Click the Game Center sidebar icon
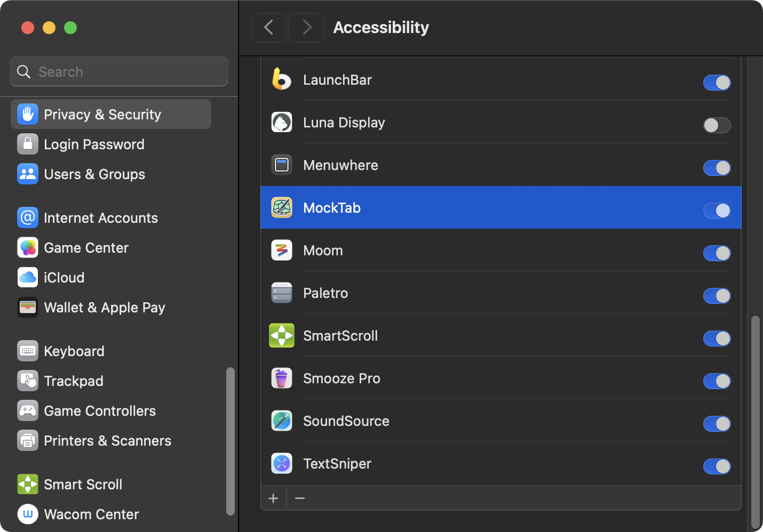 28,247
